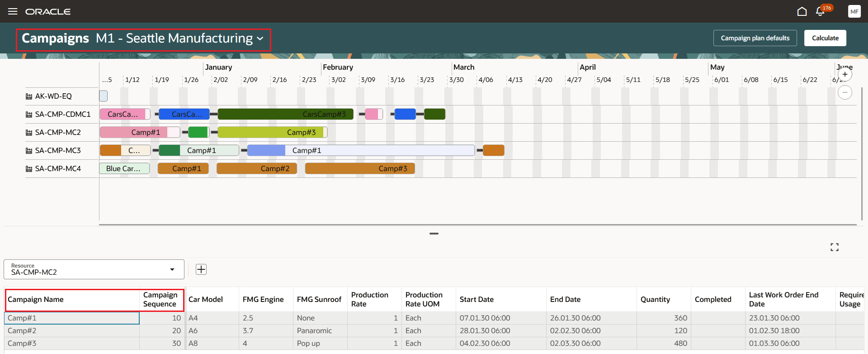Open the Resource SA-CMP-MC2 dropdown

[x=94, y=269]
